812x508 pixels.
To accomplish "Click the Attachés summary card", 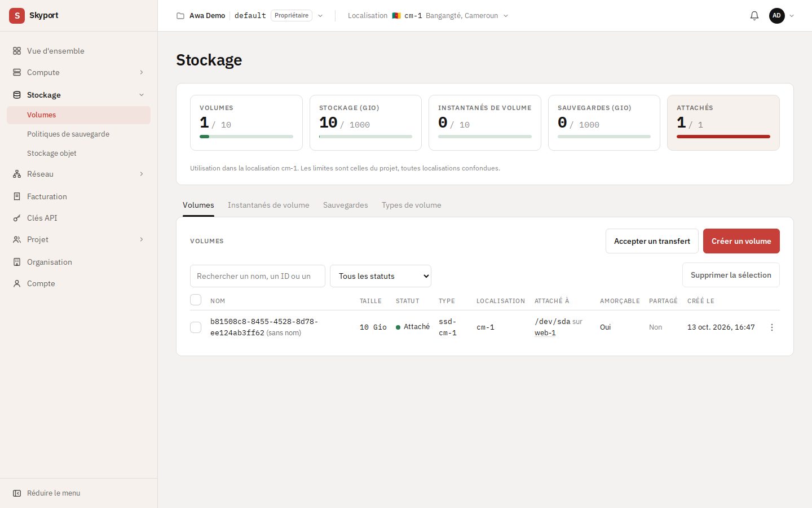I will pos(723,122).
